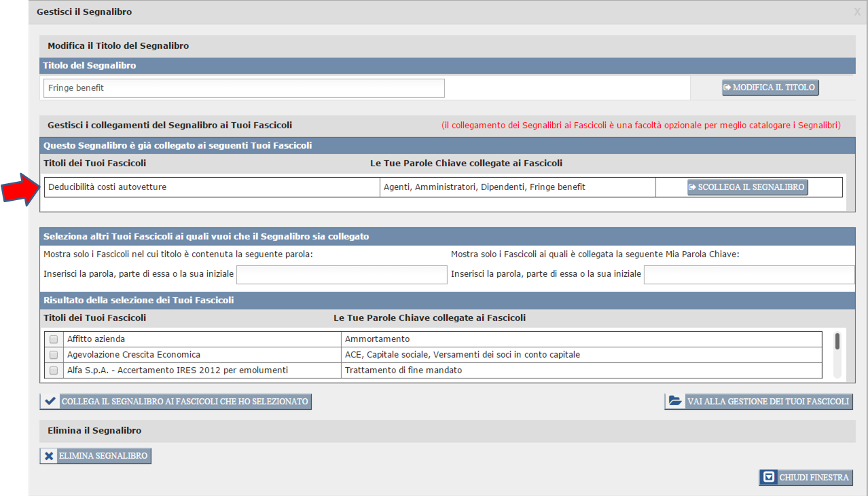This screenshot has height=496, width=868.
Task: Check the Alfa S.p.A. Accertamento IRES checkbox
Action: 54,370
